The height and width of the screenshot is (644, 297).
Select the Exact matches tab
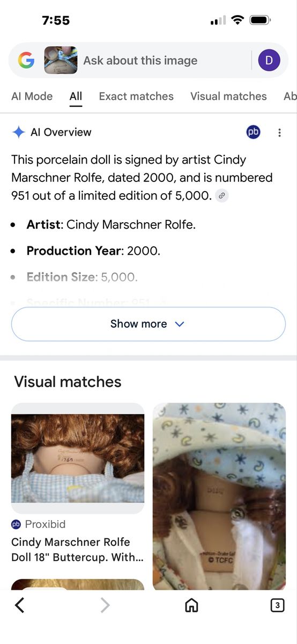[136, 97]
